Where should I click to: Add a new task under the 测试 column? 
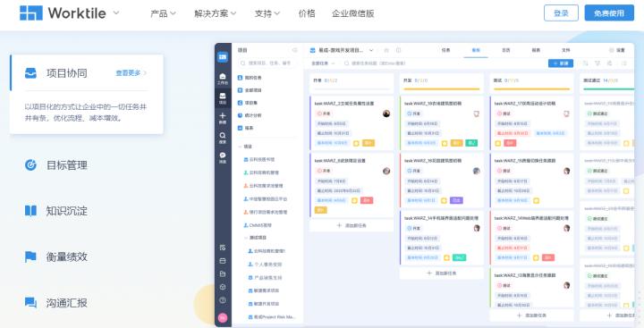point(532,315)
